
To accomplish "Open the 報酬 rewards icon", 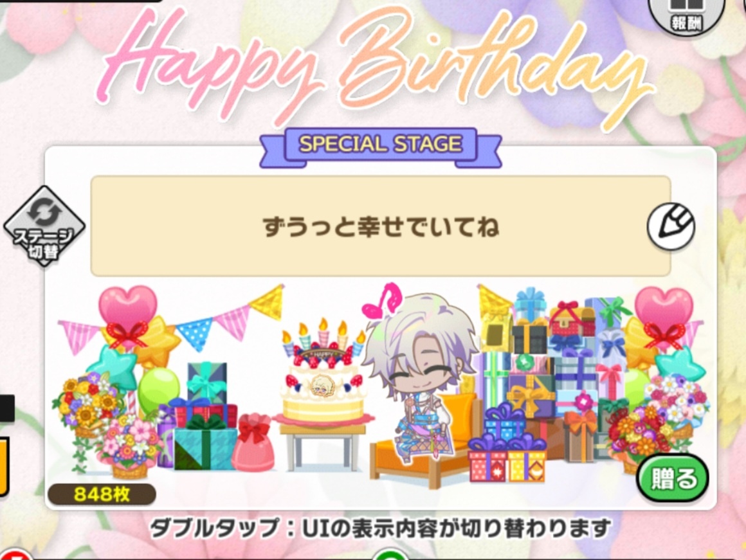I will 687,15.
